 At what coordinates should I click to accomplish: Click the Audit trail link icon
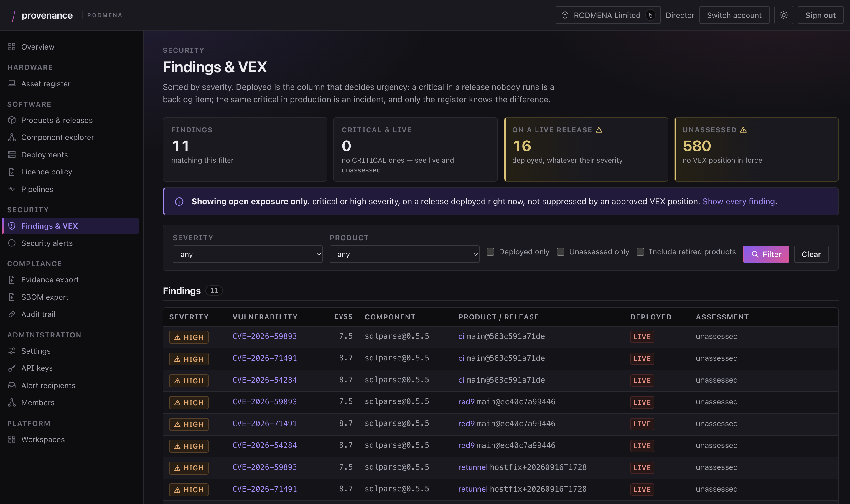pos(12,314)
